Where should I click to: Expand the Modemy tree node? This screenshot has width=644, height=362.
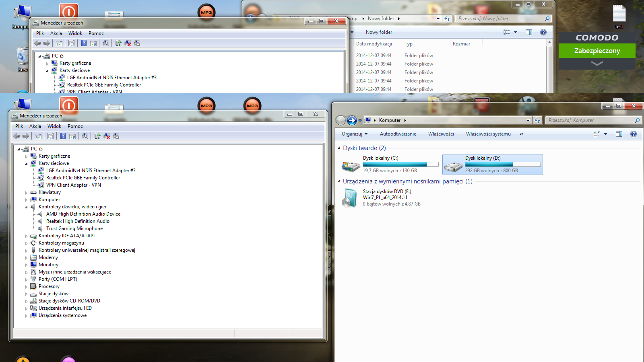[x=27, y=258]
